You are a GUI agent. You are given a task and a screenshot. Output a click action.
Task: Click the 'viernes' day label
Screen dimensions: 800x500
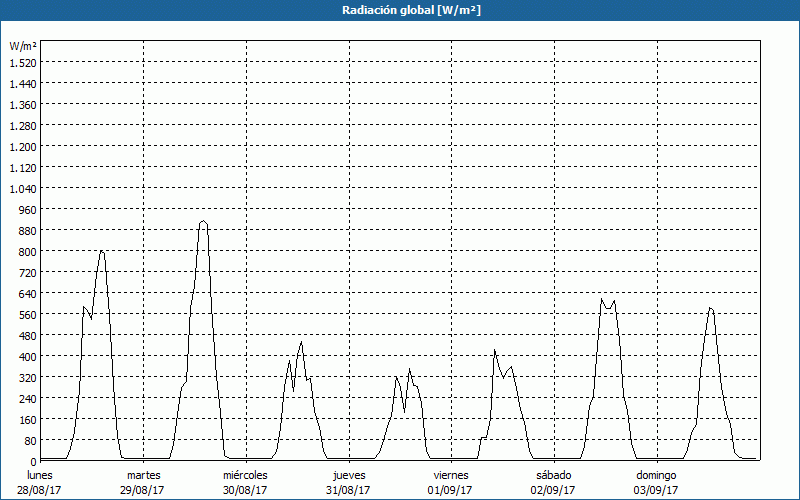[x=451, y=475]
